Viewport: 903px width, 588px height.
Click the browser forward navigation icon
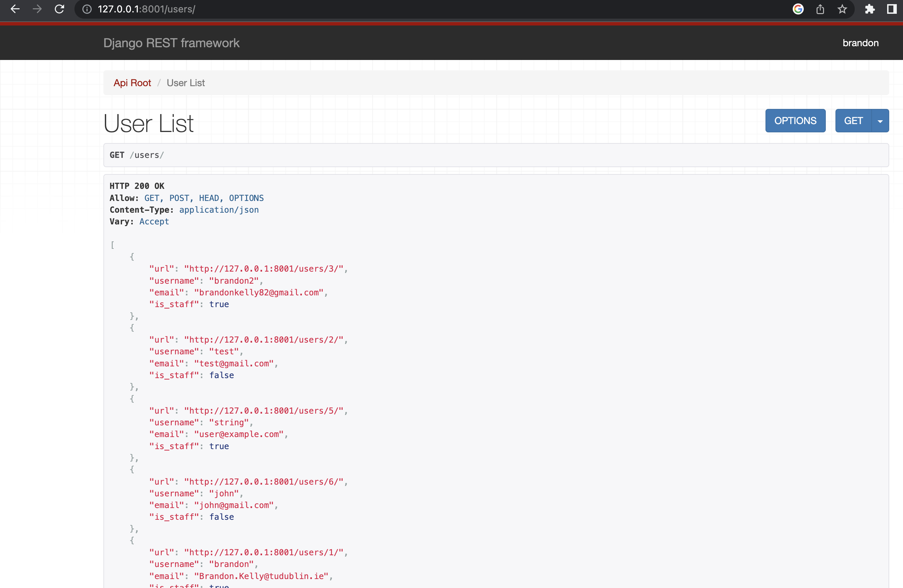point(37,9)
